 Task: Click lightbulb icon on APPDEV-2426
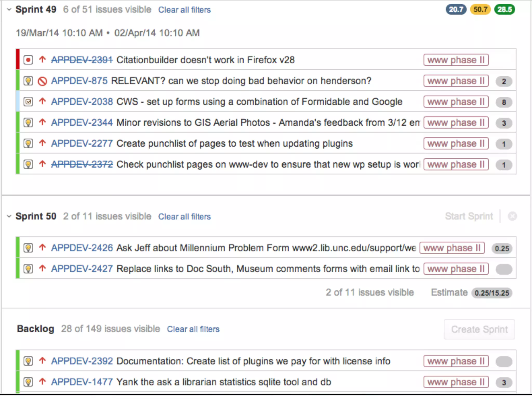point(28,248)
